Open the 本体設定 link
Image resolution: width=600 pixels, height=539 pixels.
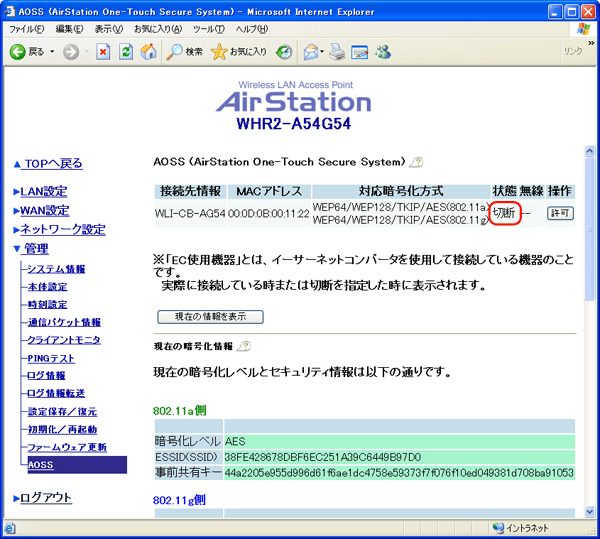(47, 287)
